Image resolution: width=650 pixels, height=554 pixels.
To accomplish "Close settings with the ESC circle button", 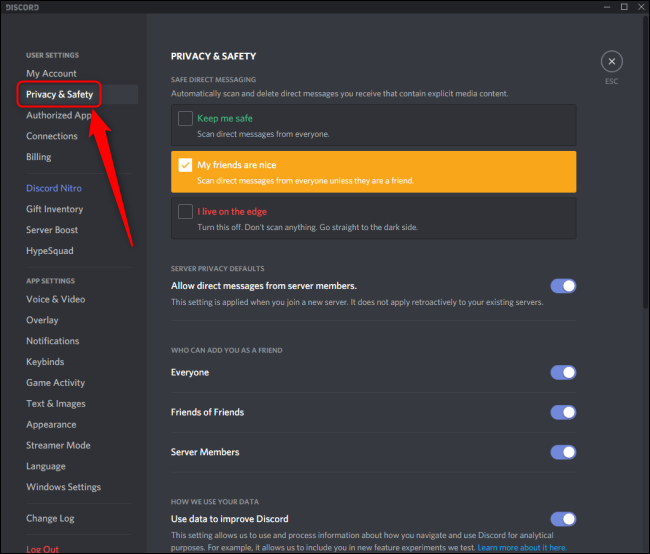I will [x=611, y=61].
